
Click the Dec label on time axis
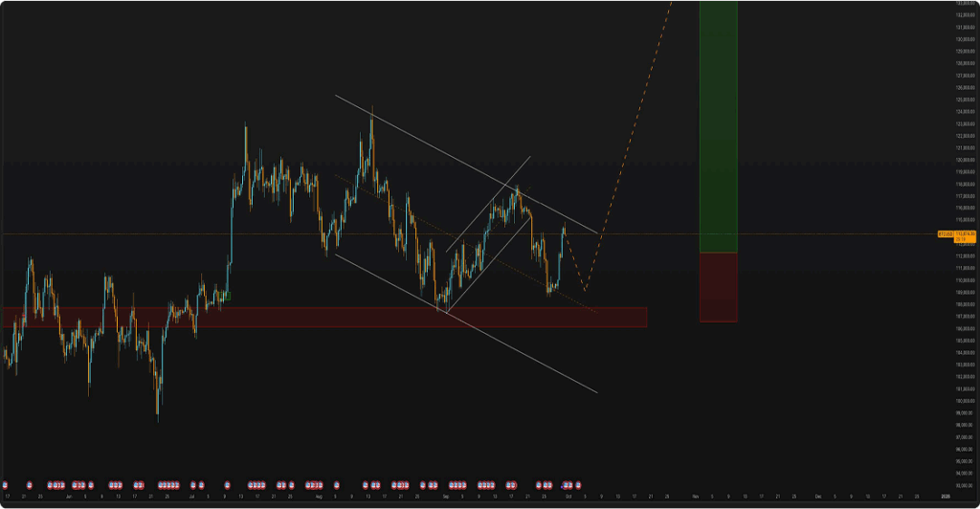[818, 498]
